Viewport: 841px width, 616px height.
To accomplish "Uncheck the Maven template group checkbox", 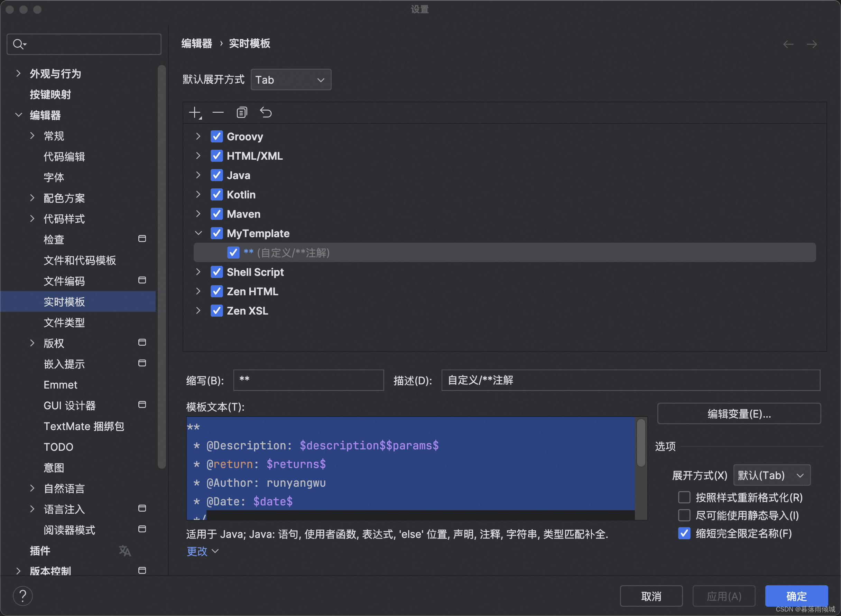I will 217,214.
